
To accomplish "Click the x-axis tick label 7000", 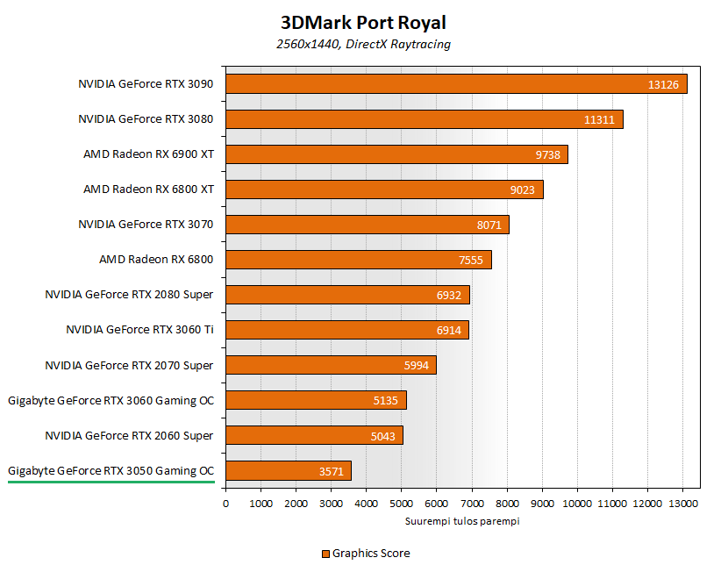I will pos(472,504).
